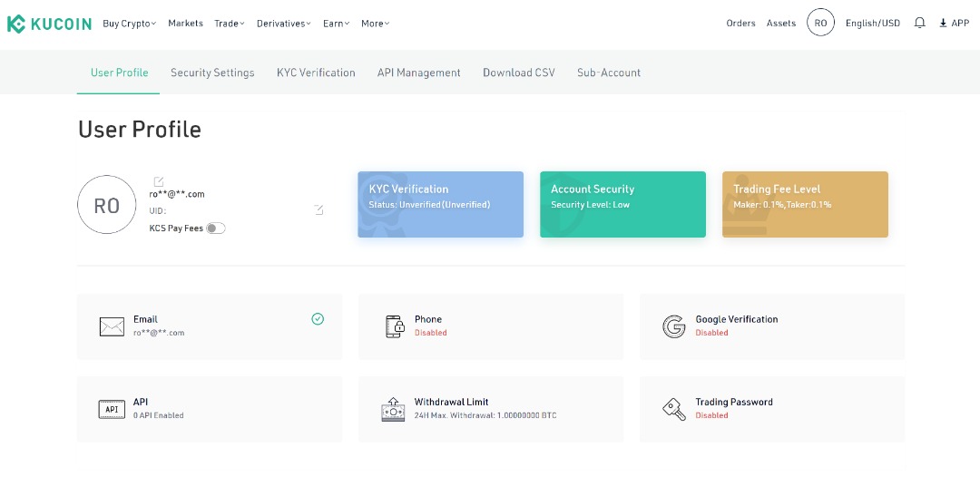Click the API box icon
The width and height of the screenshot is (980, 486).
(112, 409)
